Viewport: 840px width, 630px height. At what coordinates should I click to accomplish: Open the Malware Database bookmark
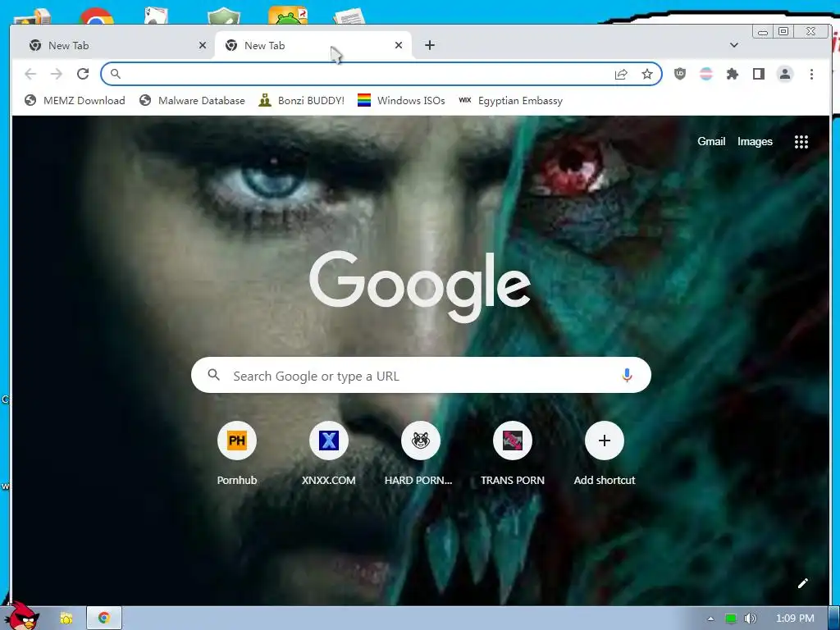coord(192,101)
